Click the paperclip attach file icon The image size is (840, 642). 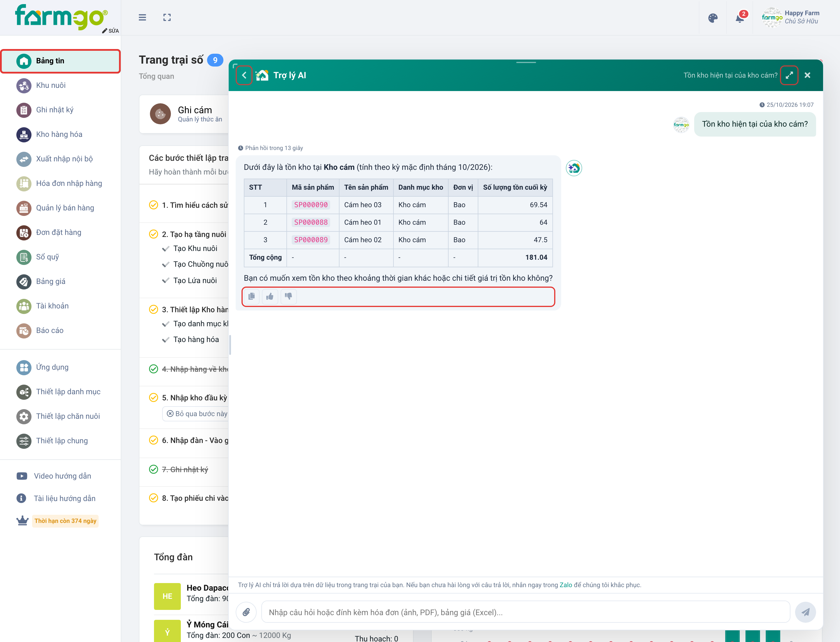(x=246, y=612)
